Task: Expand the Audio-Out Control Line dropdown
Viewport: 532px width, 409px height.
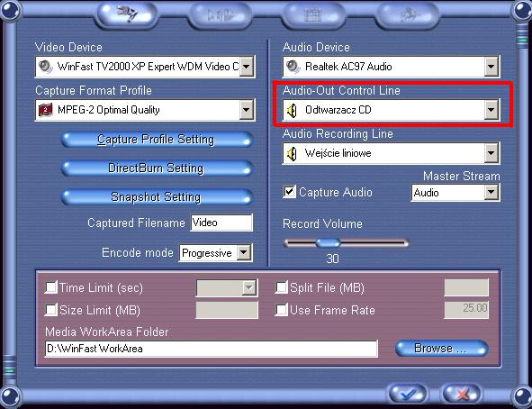Action: point(491,110)
